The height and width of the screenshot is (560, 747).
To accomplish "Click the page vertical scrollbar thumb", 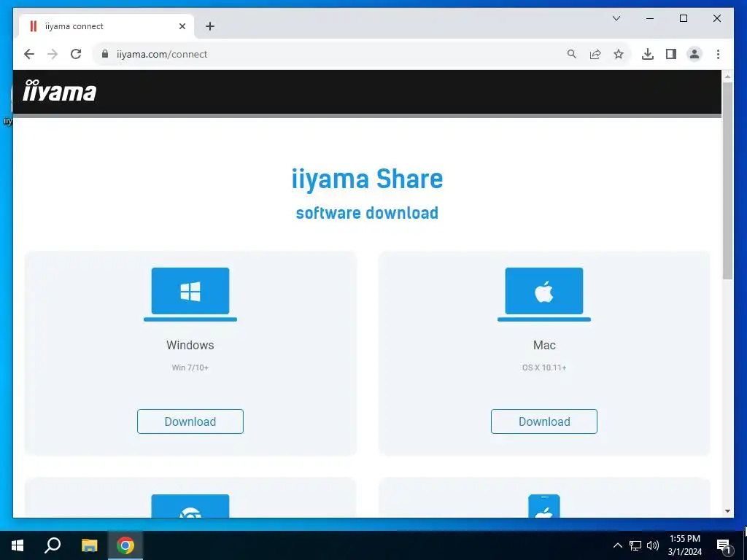I will click(x=727, y=181).
